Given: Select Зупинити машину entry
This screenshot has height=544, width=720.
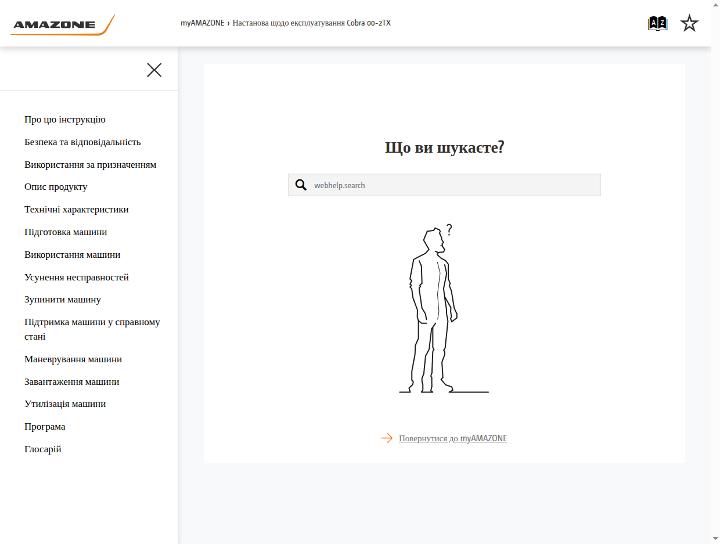Looking at the screenshot, I should pos(62,299).
